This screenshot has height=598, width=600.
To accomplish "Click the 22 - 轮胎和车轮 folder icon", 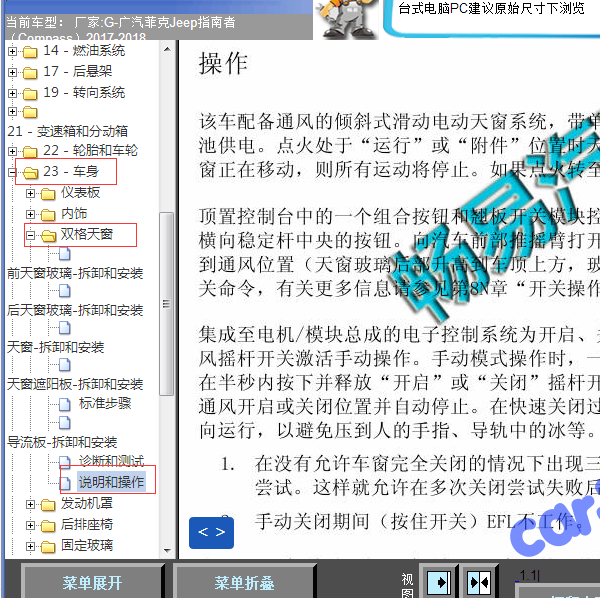I will pyautogui.click(x=30, y=152).
